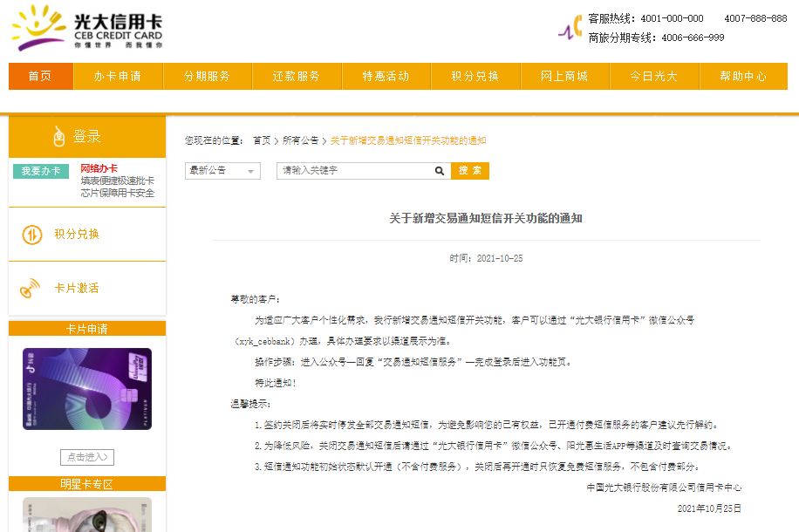799x532 pixels.
Task: Click the line starting 操作步骤
Action: [x=413, y=362]
